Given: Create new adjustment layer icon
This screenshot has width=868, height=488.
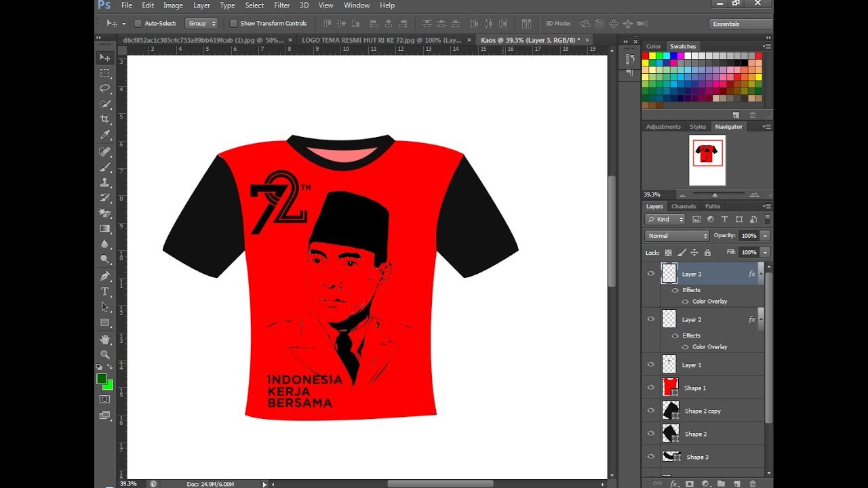Looking at the screenshot, I should click(x=705, y=483).
